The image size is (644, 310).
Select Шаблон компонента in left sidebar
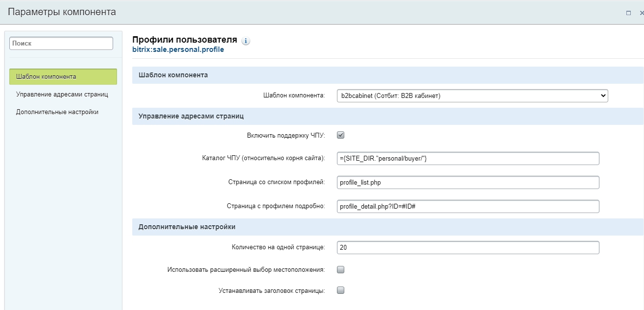coord(63,77)
